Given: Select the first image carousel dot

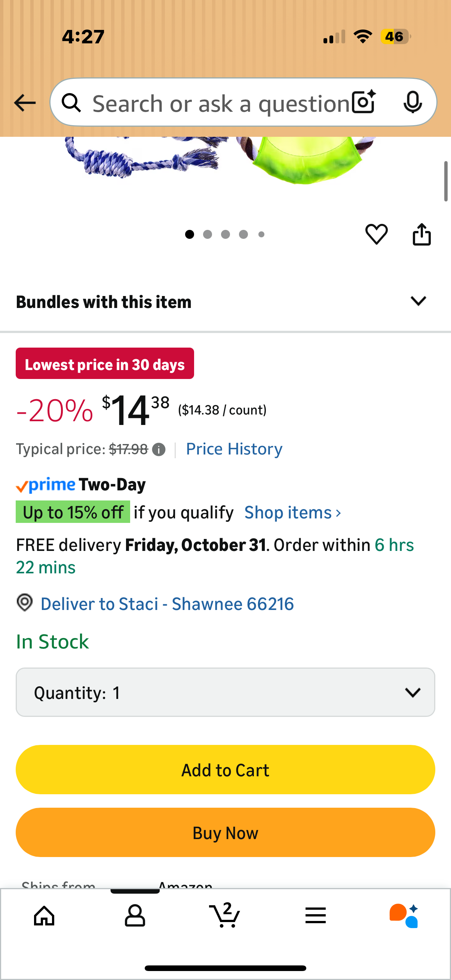Looking at the screenshot, I should pyautogui.click(x=190, y=234).
